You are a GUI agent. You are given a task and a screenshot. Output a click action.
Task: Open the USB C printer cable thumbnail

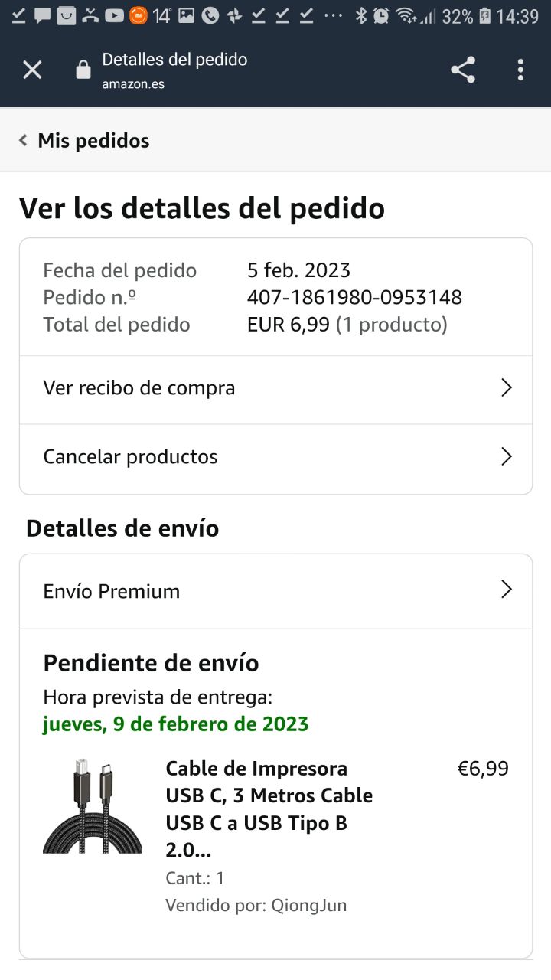(92, 806)
